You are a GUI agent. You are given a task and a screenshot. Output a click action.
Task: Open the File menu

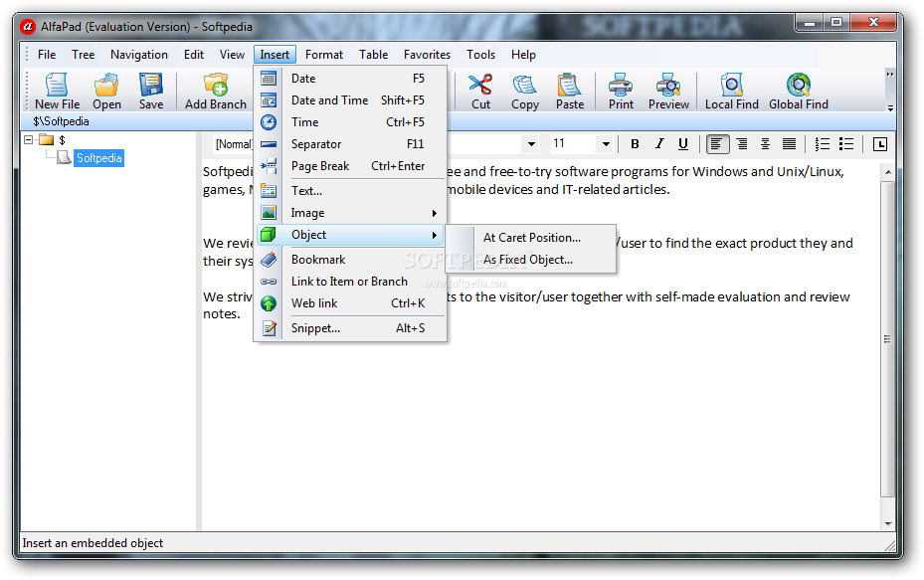click(47, 55)
